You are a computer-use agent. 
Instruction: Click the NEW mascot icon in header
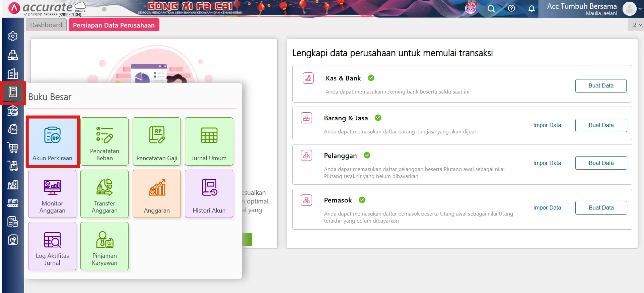click(x=471, y=8)
